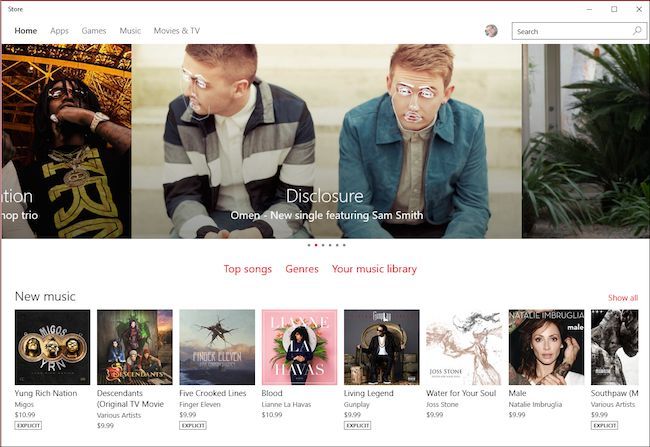The height and width of the screenshot is (447, 650).
Task: Close the Store window
Action: 639,9
